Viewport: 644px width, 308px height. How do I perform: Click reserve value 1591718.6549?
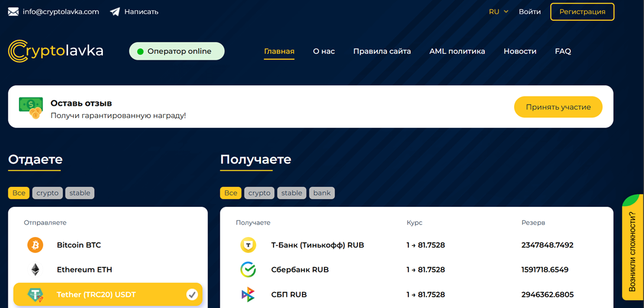[x=545, y=270]
